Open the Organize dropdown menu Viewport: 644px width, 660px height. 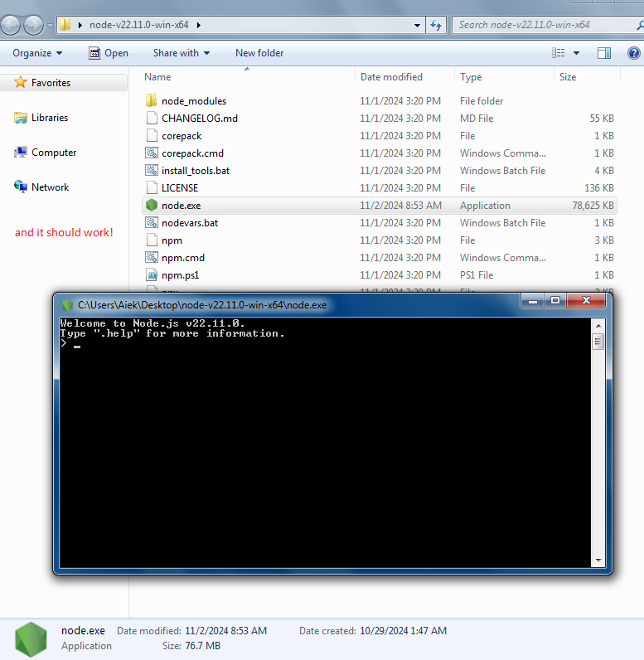click(x=37, y=53)
